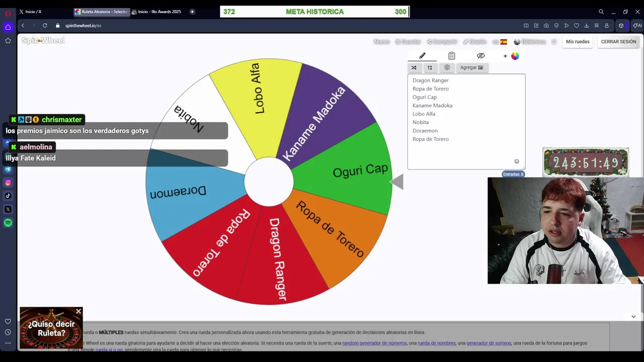Viewport: 644px width, 362px height.
Task: Click the sort entries icon
Action: [430, 67]
